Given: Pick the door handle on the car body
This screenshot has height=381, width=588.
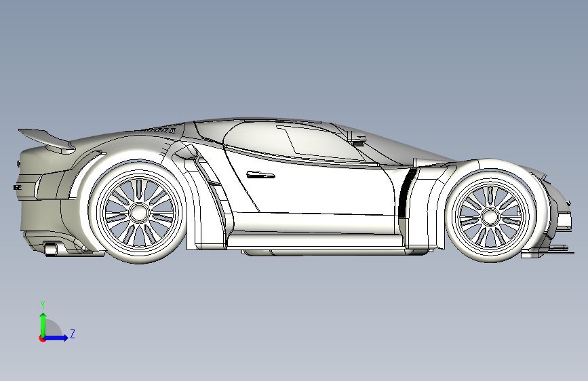Looking at the screenshot, I should [x=260, y=174].
